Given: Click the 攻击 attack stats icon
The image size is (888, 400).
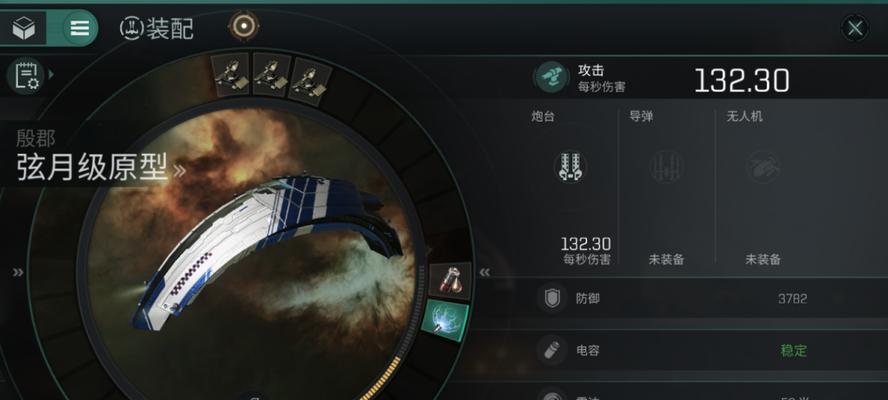Looking at the screenshot, I should pyautogui.click(x=551, y=78).
